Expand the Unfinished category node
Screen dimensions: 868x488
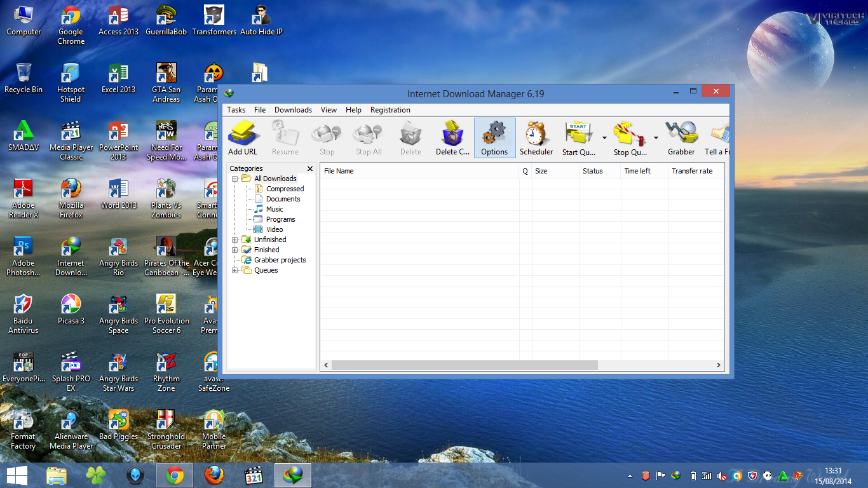[x=235, y=240]
